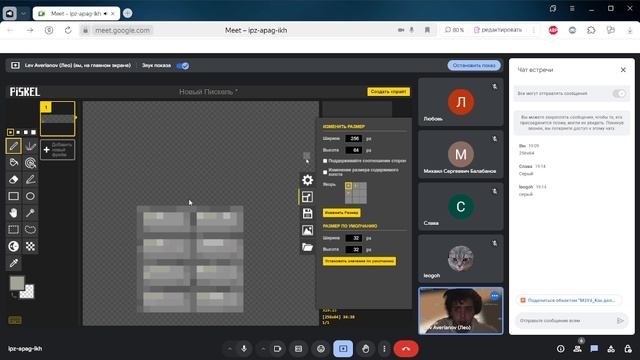
Task: Open keyboard shortcuts cheat sheet icon
Action: [x=15, y=320]
